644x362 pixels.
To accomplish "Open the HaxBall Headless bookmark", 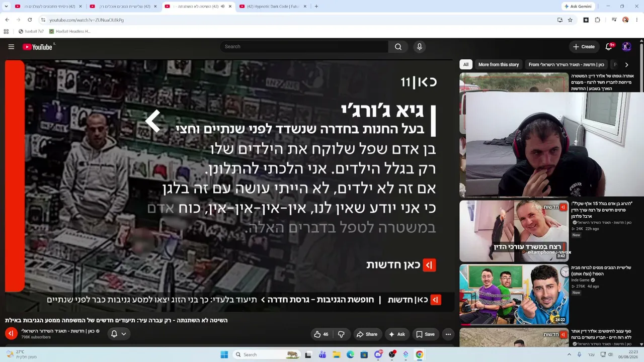I will (x=70, y=31).
